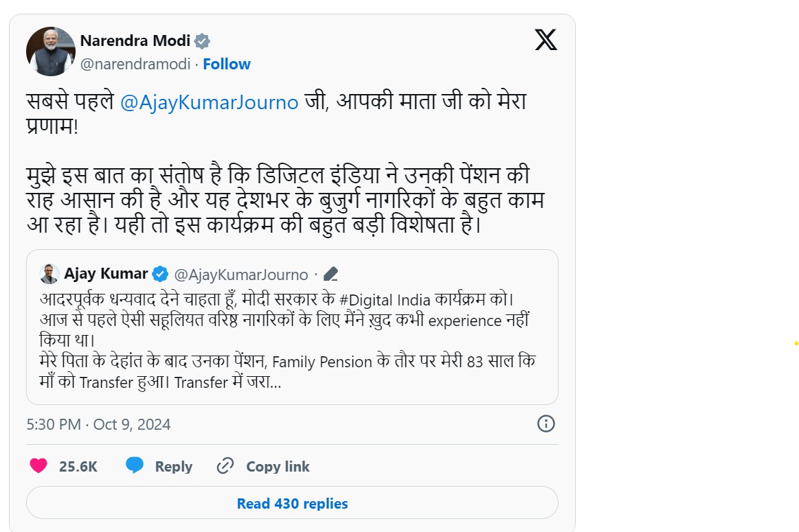
Task: Click the 25.6K likes count
Action: [78, 467]
